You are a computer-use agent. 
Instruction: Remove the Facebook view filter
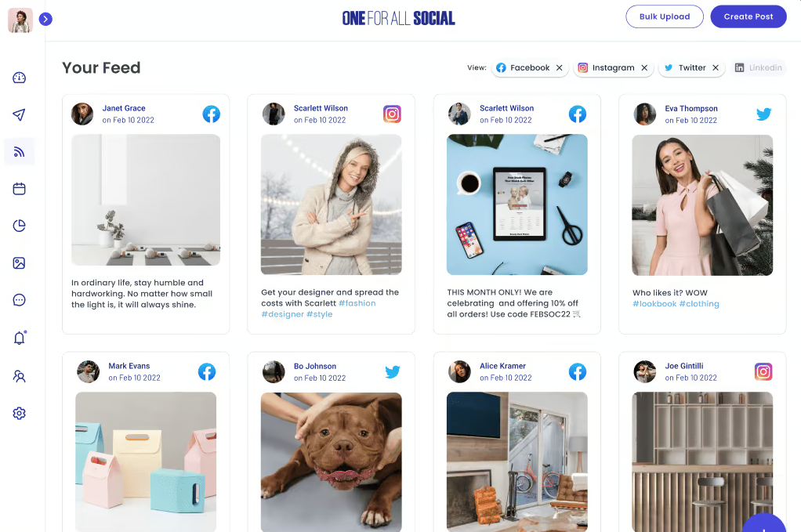(560, 68)
